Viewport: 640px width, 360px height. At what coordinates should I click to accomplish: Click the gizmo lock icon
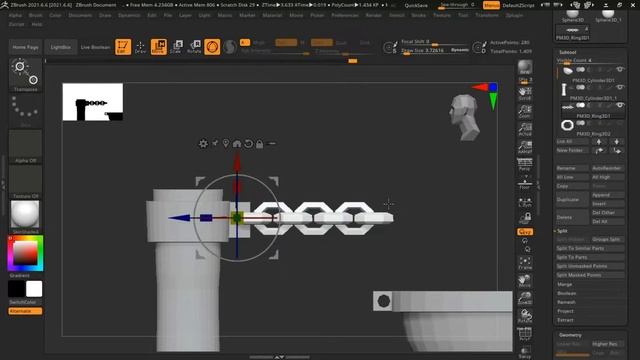[260, 144]
